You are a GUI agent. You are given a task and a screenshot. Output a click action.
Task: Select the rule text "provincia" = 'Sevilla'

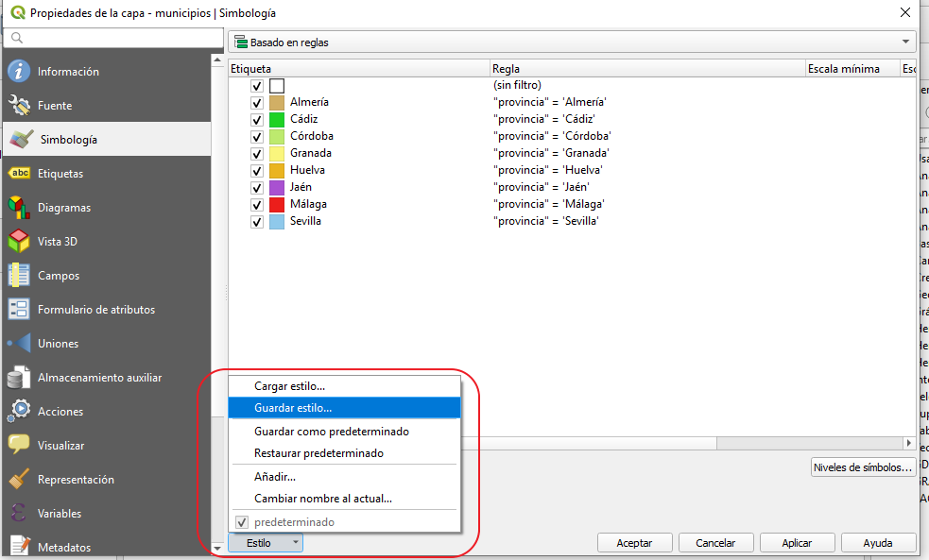(545, 221)
